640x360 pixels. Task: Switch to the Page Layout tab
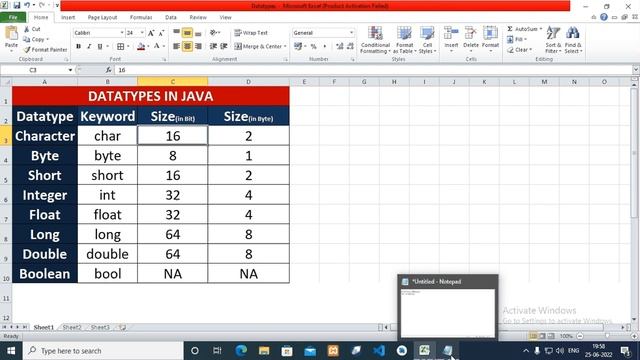(102, 18)
